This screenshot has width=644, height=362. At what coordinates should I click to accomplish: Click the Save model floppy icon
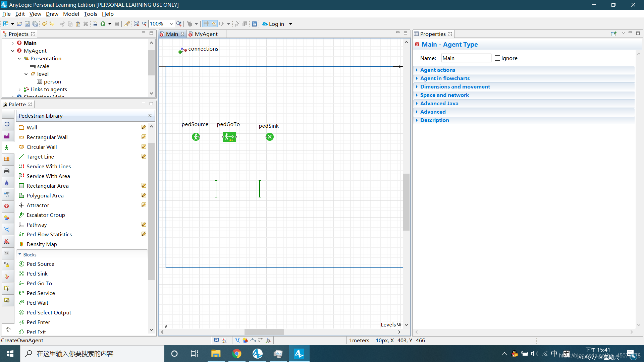tap(27, 24)
